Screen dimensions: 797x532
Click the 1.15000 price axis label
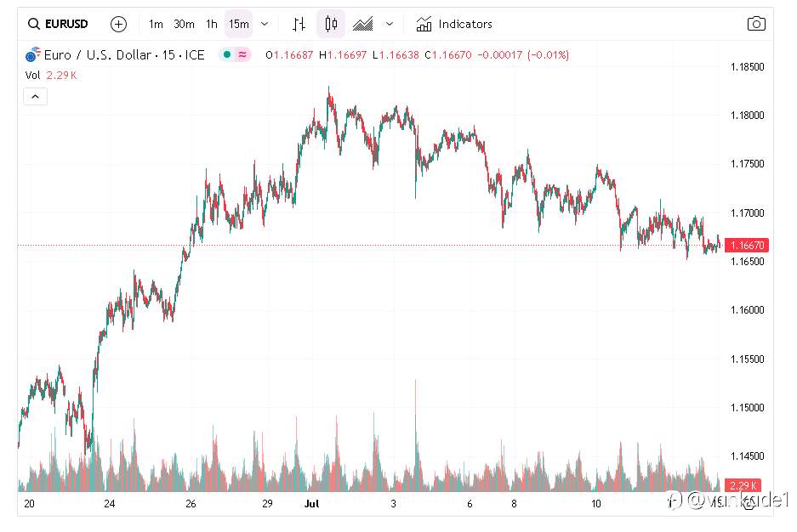[x=747, y=408]
